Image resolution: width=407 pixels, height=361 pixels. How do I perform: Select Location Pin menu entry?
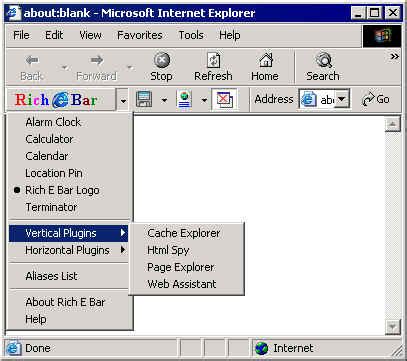[69, 173]
